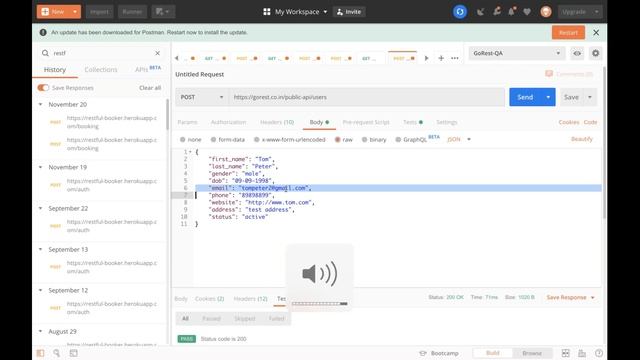Open the Authorization tab
Image resolution: width=640 pixels, height=360 pixels.
click(228, 122)
